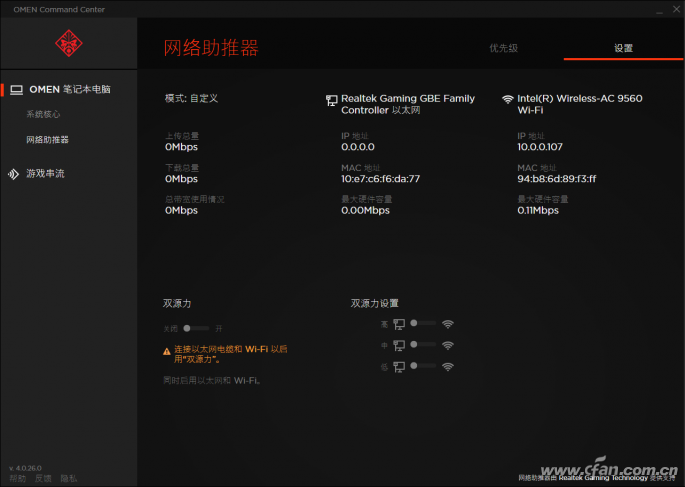Click the MAC address 94:b8:6d:89:f3:ff
The width and height of the screenshot is (685, 487).
[x=557, y=179]
